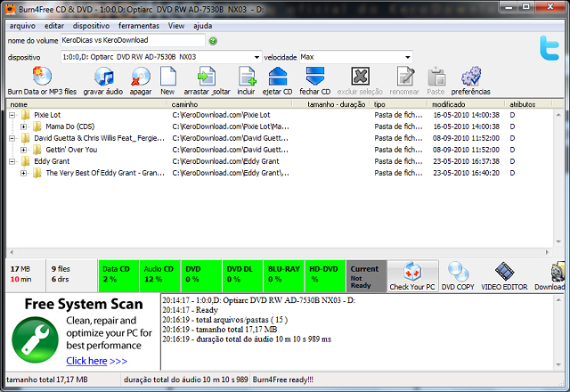Open the arquivo menu

coord(22,26)
